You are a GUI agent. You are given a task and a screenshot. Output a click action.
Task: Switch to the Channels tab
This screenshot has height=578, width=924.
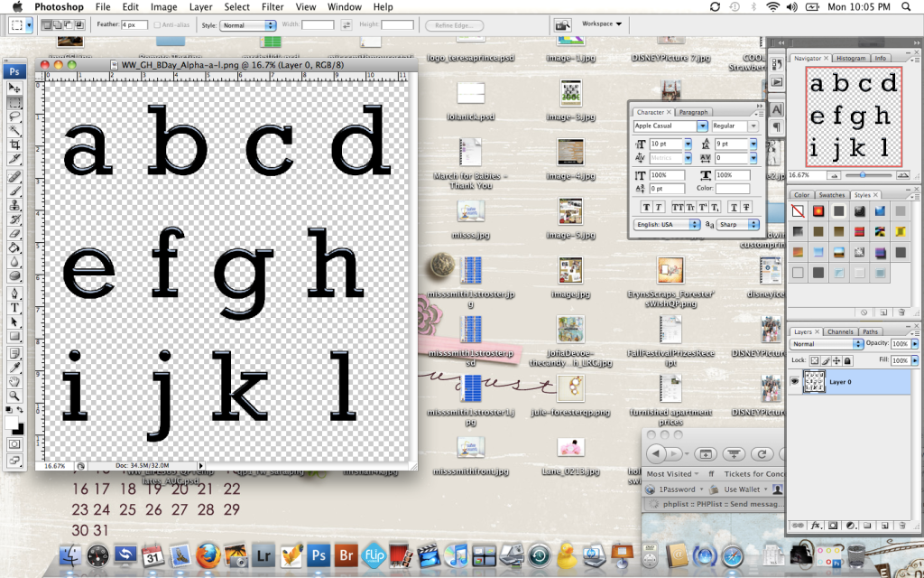[840, 332]
